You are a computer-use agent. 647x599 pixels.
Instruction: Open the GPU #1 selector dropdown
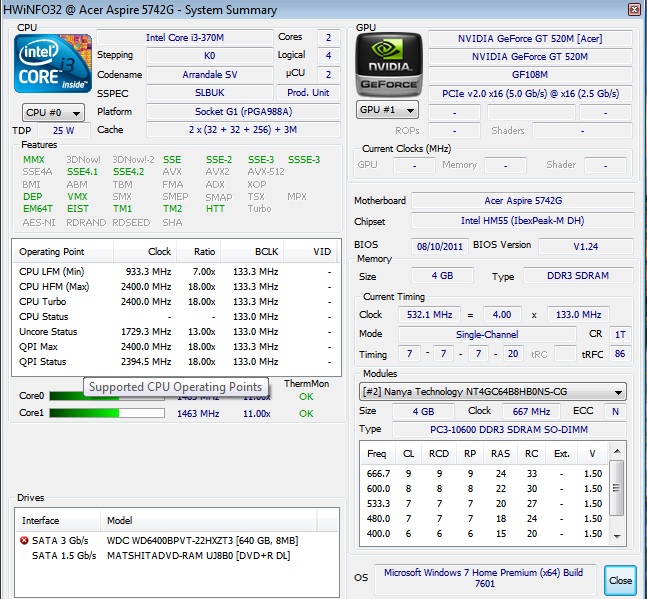[387, 110]
